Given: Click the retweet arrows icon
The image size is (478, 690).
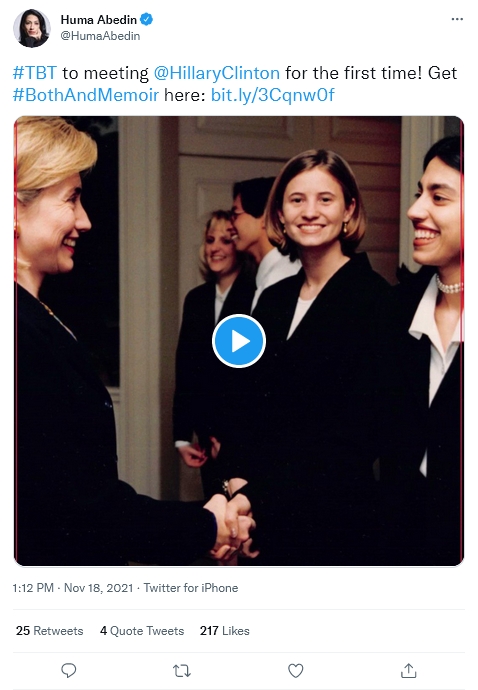Looking at the screenshot, I should pyautogui.click(x=182, y=671).
